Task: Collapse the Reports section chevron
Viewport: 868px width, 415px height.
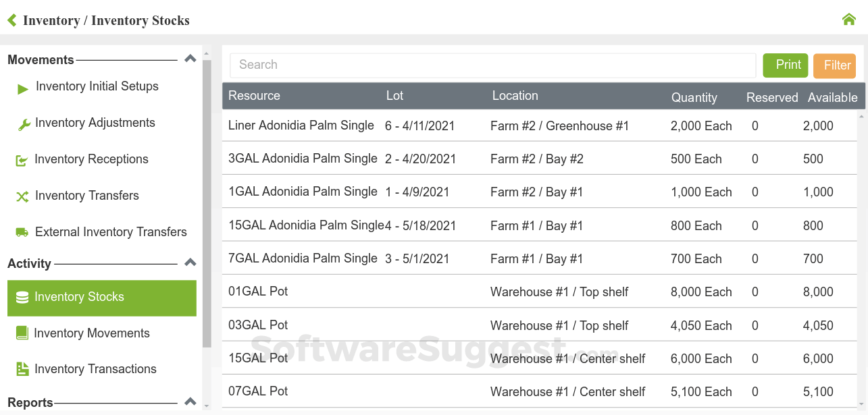Action: click(190, 402)
